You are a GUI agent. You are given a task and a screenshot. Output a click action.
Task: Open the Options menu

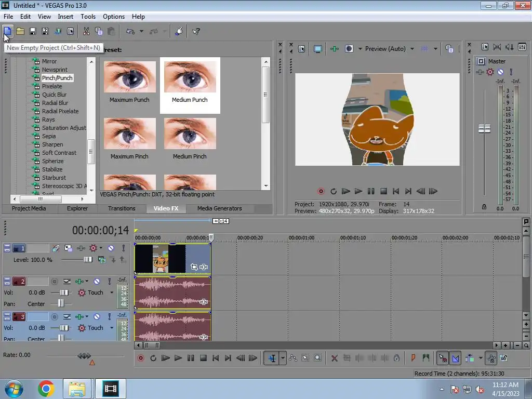click(114, 16)
